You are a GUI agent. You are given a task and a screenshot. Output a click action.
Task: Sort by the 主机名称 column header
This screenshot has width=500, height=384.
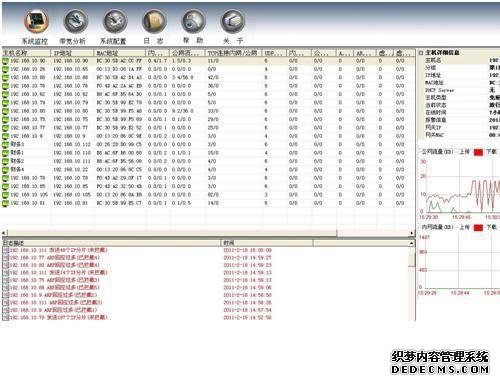26,53
